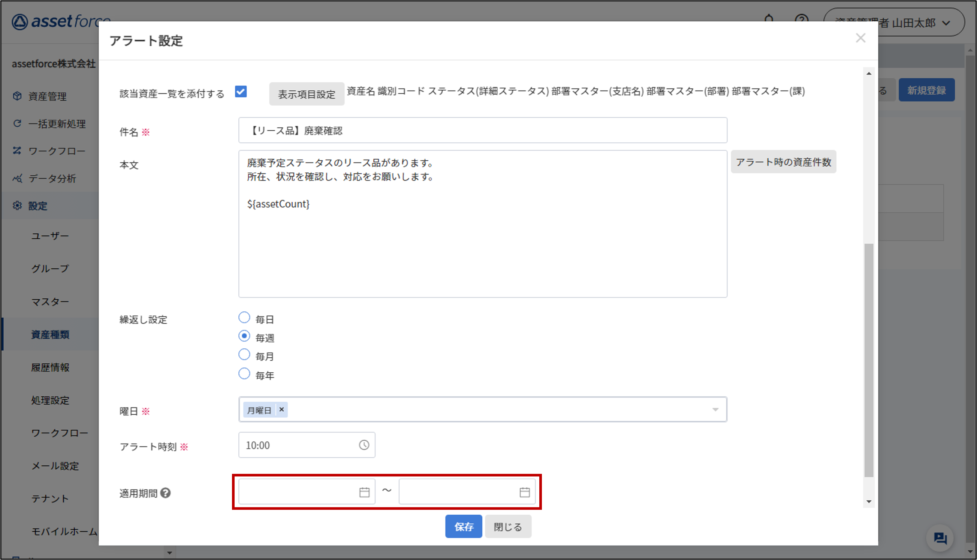Select the 毎月 repeat option
This screenshot has width=977, height=560.
pyautogui.click(x=244, y=355)
